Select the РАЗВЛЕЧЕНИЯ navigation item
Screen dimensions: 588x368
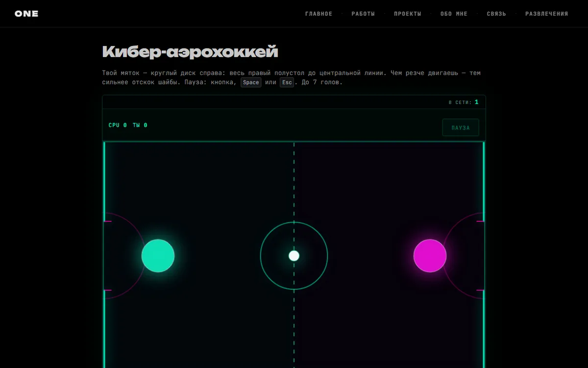coord(547,14)
